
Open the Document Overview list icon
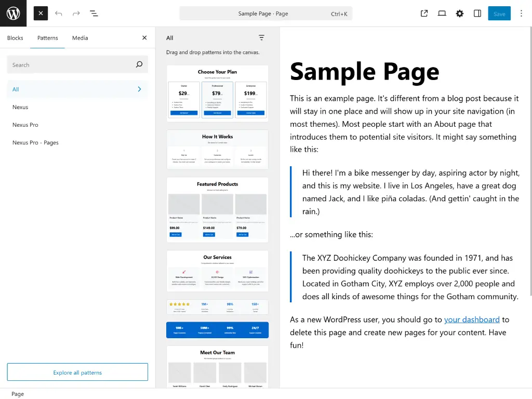click(94, 14)
